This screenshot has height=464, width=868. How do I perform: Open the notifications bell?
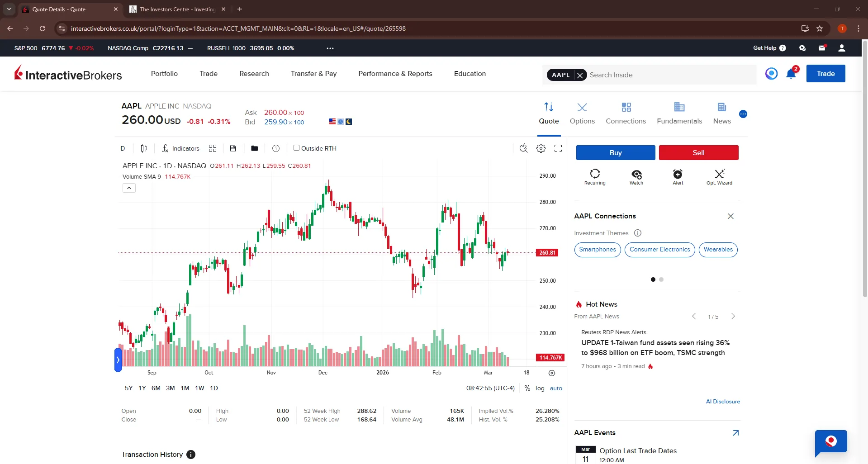pyautogui.click(x=791, y=74)
